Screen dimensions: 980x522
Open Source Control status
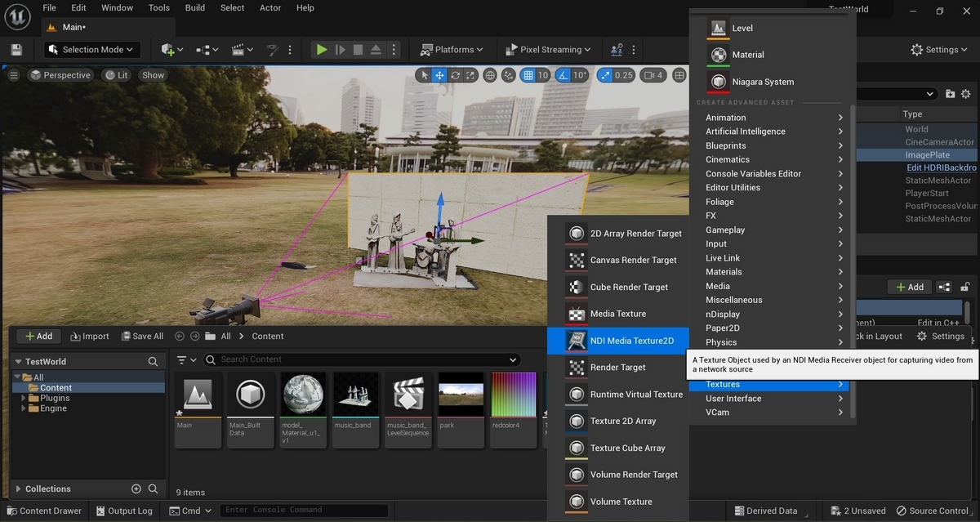click(x=933, y=511)
